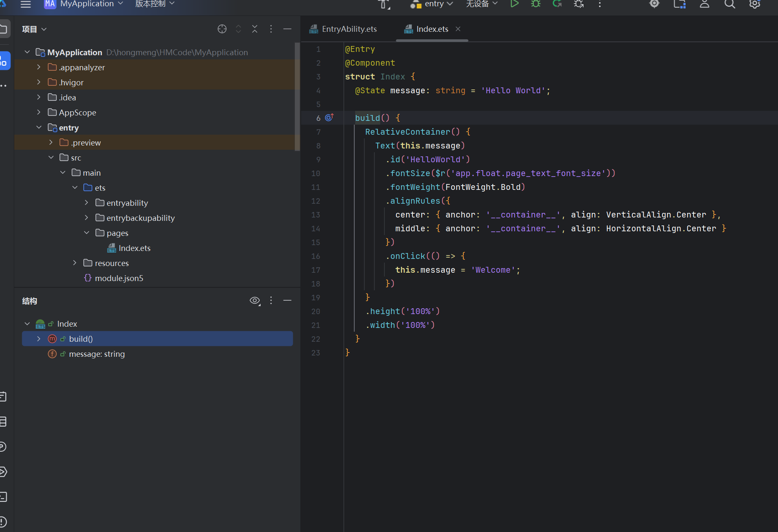Click the hot reload icon in the toolbar
The width and height of the screenshot is (778, 532).
coord(557,4)
